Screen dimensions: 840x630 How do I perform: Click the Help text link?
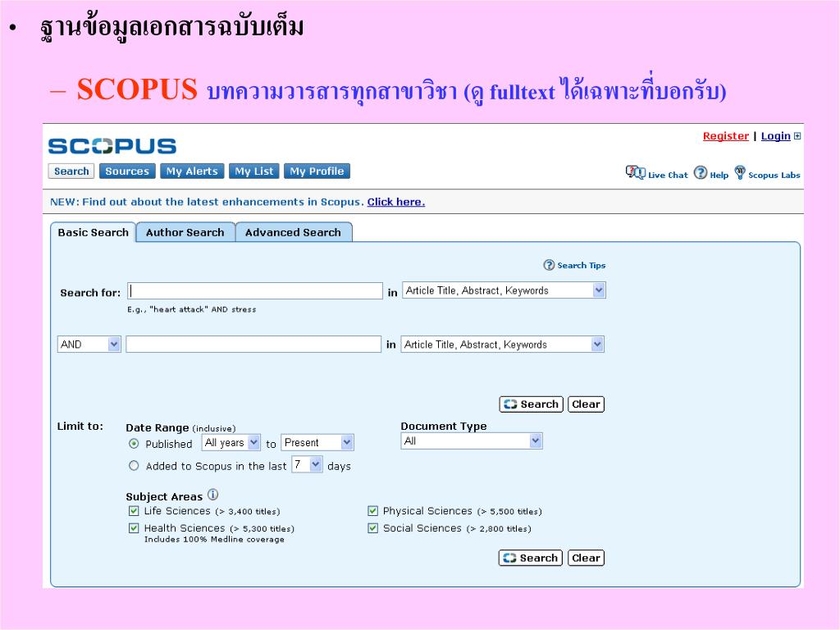pos(719,175)
